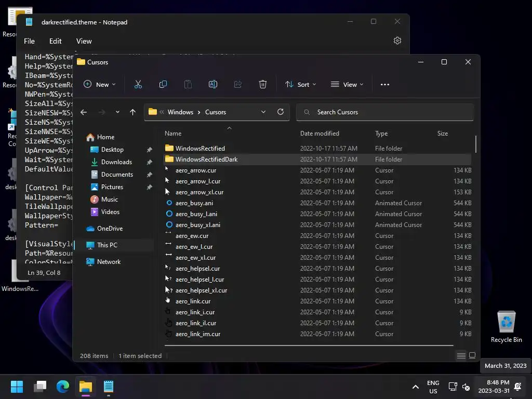This screenshot has width=532, height=399.
Task: Click the Rename icon in Explorer toolbar
Action: click(x=212, y=84)
